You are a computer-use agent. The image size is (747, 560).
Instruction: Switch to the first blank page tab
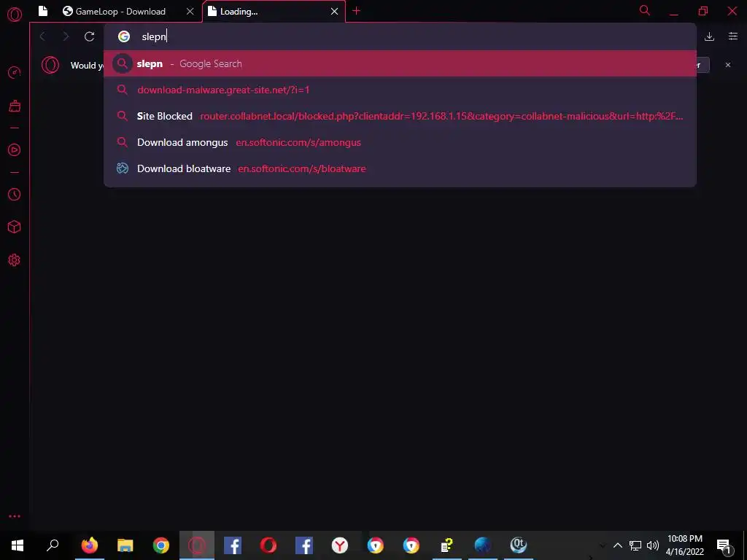click(x=43, y=12)
